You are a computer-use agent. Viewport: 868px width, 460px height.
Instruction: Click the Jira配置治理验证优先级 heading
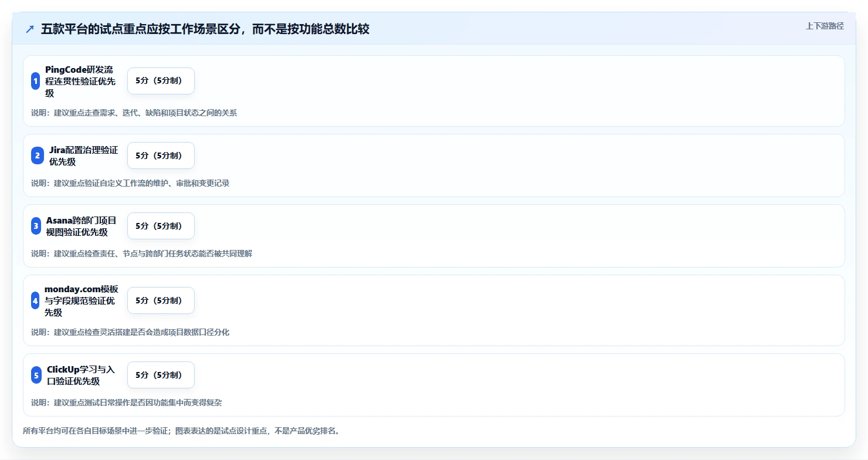click(83, 155)
